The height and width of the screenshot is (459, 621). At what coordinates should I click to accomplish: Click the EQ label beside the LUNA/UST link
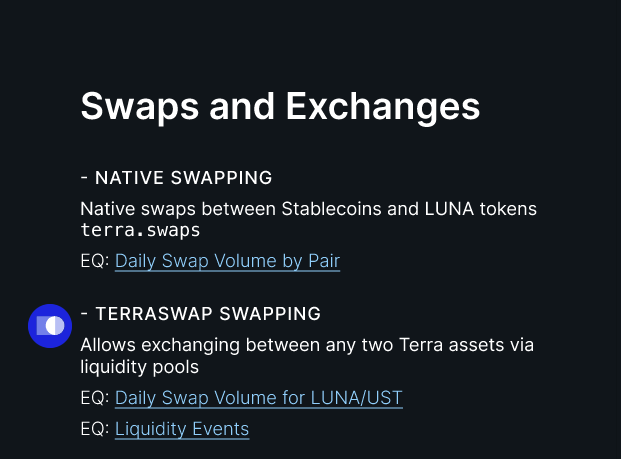[95, 398]
